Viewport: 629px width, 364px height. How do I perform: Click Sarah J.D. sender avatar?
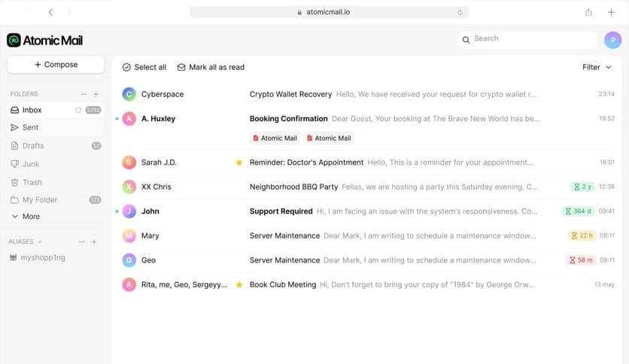click(x=129, y=162)
